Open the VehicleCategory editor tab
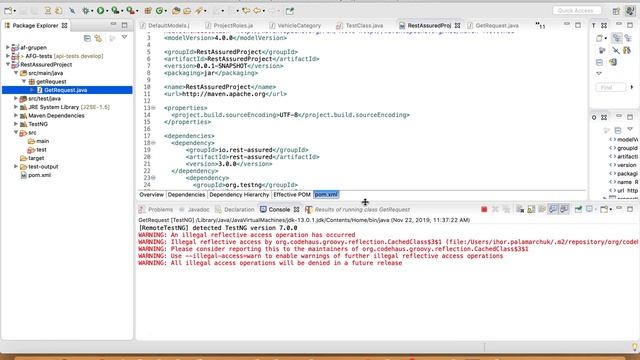The height and width of the screenshot is (360, 640). click(x=299, y=25)
